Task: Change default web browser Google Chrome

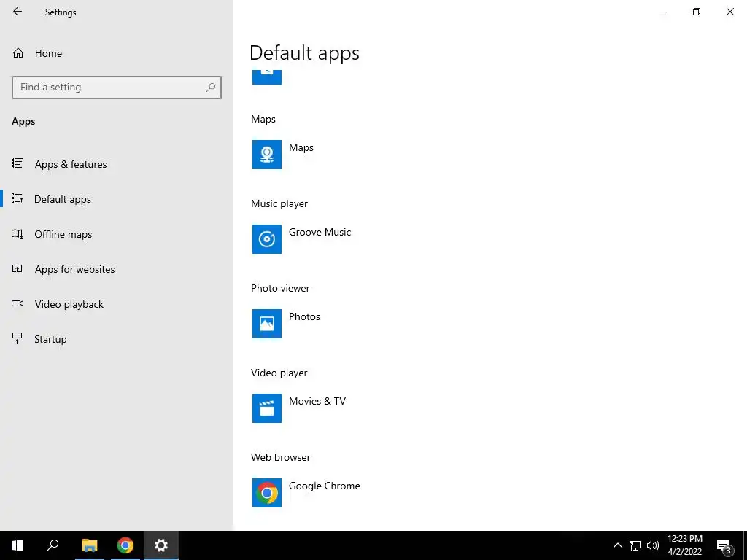Action: [325, 486]
